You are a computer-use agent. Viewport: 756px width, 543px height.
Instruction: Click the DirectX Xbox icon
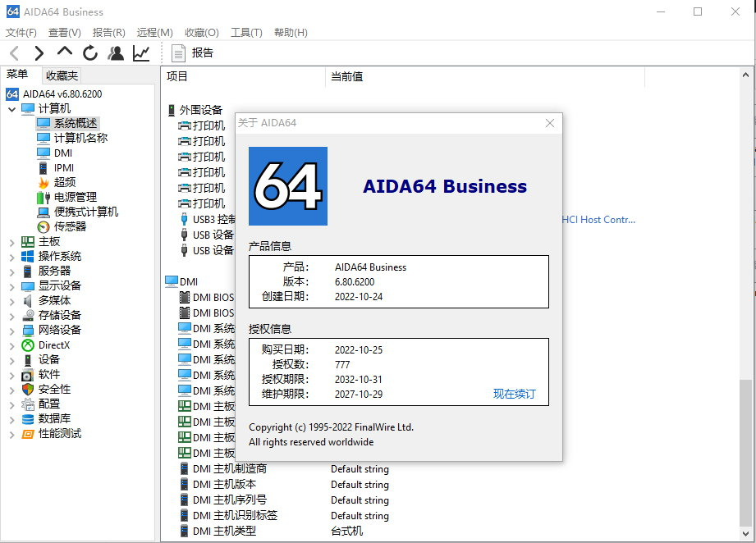(x=28, y=345)
